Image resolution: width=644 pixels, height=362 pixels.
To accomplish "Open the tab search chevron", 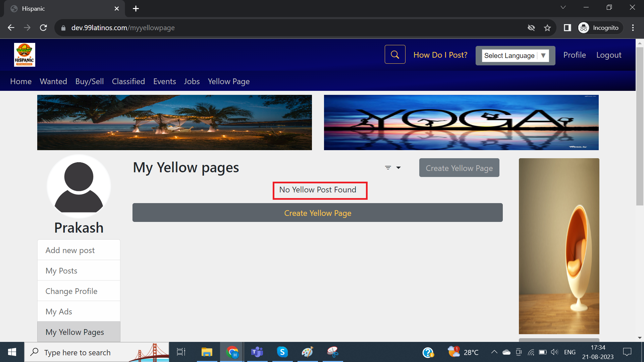I will pos(563,7).
